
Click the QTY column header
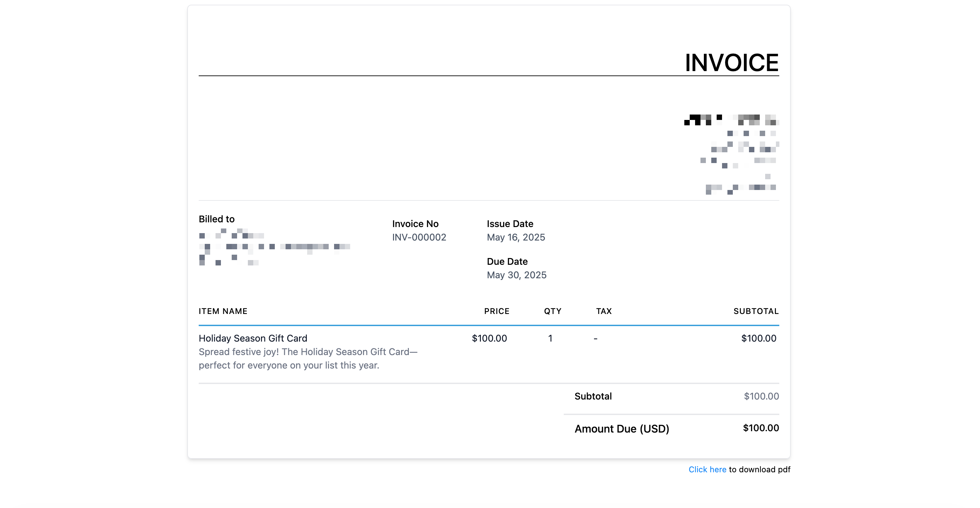pyautogui.click(x=552, y=311)
